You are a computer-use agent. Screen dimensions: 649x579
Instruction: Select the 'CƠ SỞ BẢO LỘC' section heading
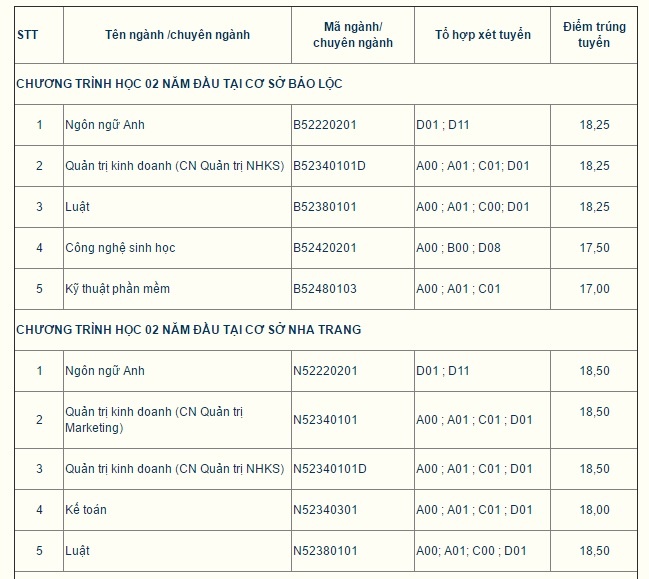pos(180,84)
